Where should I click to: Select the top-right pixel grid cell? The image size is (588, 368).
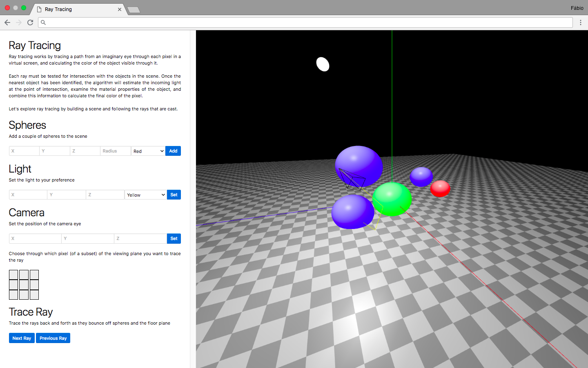pos(34,275)
